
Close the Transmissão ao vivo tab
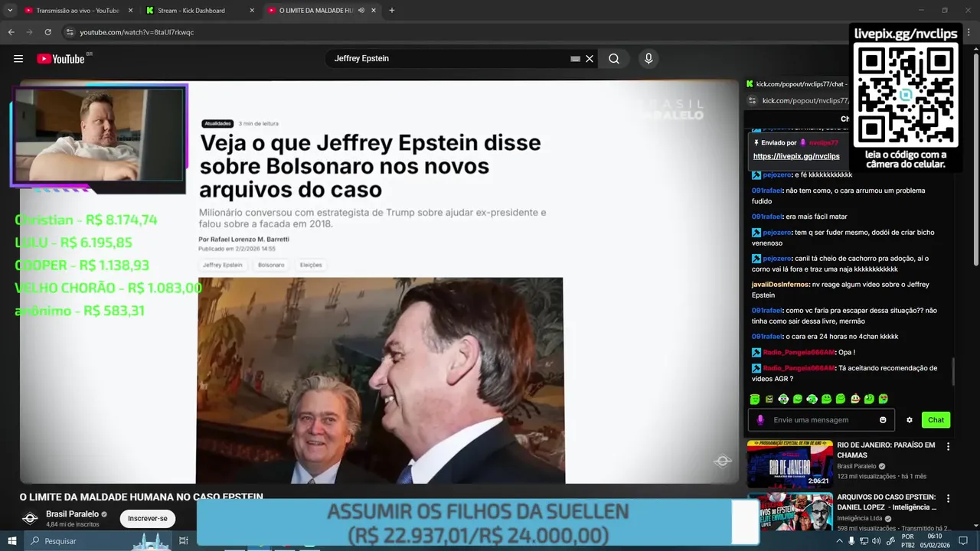[130, 11]
